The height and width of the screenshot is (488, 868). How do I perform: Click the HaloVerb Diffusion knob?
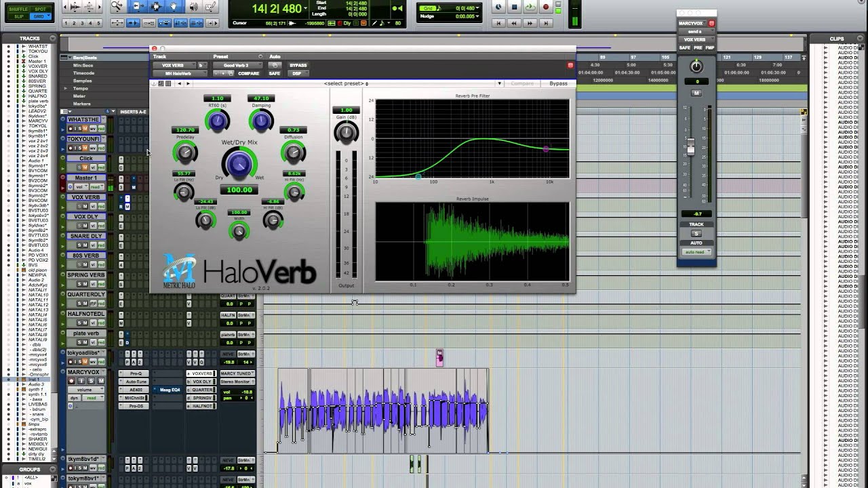tap(293, 153)
